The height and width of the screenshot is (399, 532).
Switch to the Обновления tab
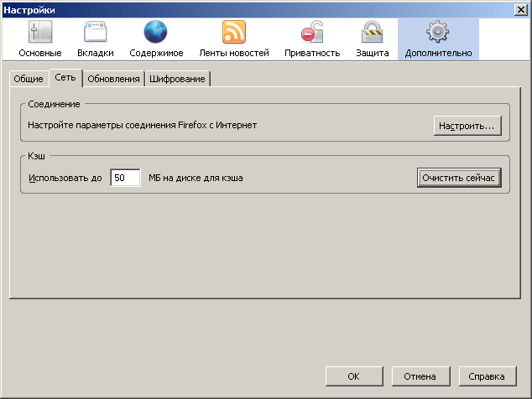tap(113, 79)
